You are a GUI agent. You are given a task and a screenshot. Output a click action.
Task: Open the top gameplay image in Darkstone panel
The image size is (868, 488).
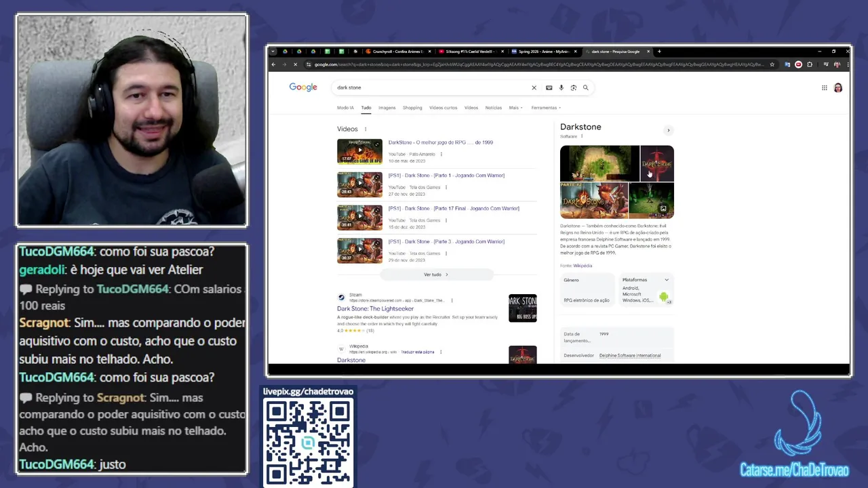599,163
